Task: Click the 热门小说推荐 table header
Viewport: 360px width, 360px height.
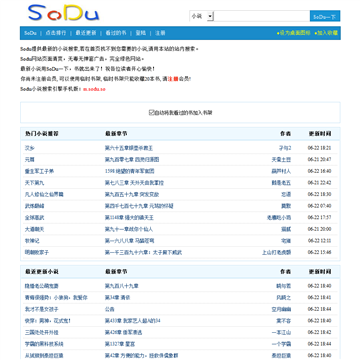Action: point(42,134)
